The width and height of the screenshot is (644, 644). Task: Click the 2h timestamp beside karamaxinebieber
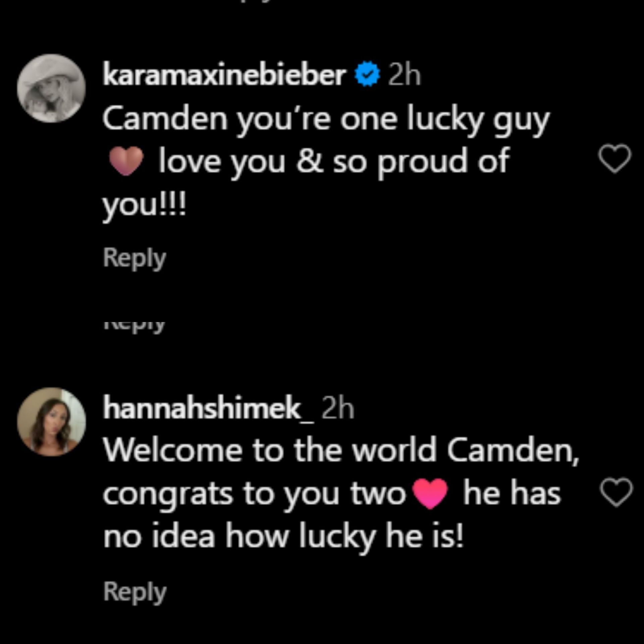(404, 76)
